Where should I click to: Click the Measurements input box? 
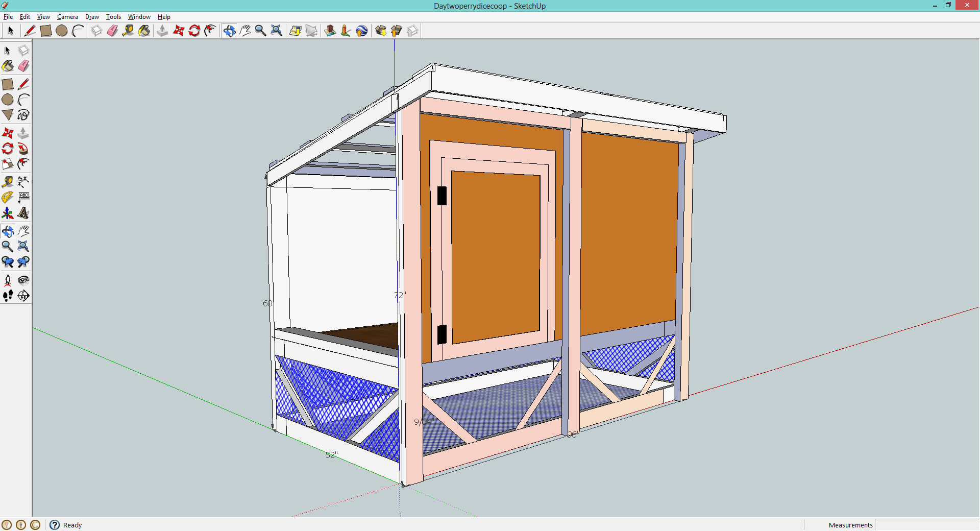[926, 525]
